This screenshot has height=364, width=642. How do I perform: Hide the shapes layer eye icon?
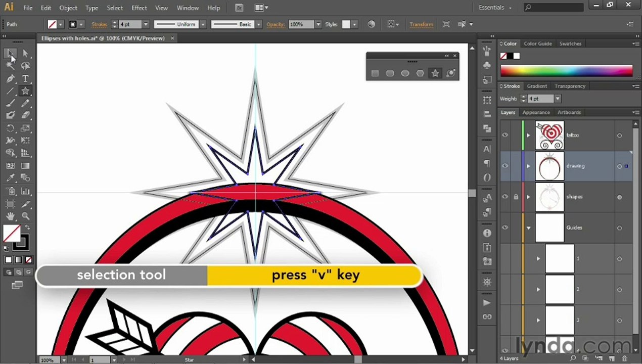505,197
